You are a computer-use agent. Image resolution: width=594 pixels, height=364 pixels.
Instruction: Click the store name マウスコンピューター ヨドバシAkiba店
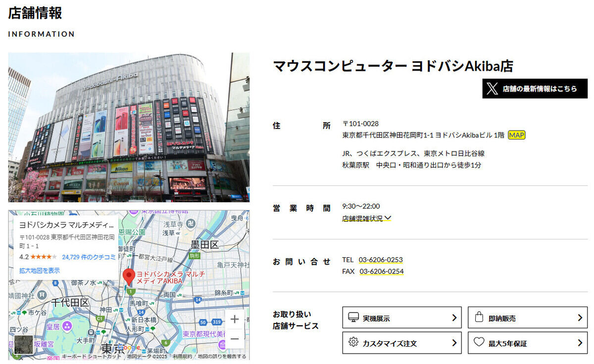click(393, 66)
